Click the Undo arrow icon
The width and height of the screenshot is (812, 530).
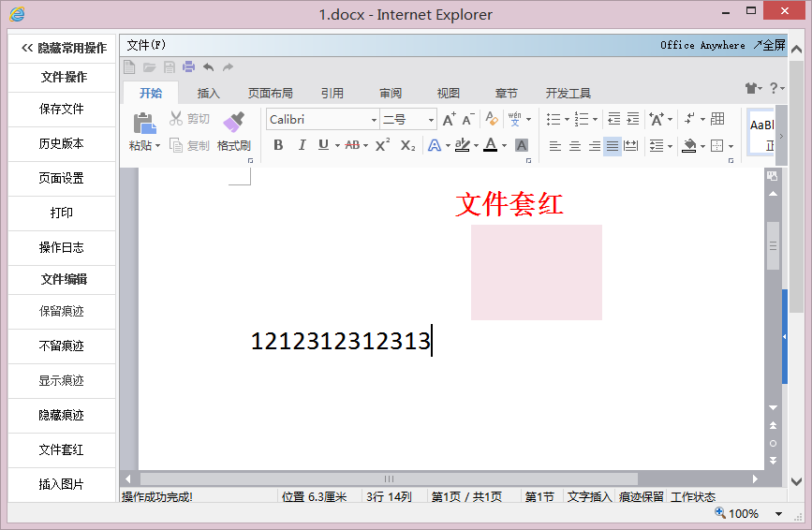click(x=208, y=67)
